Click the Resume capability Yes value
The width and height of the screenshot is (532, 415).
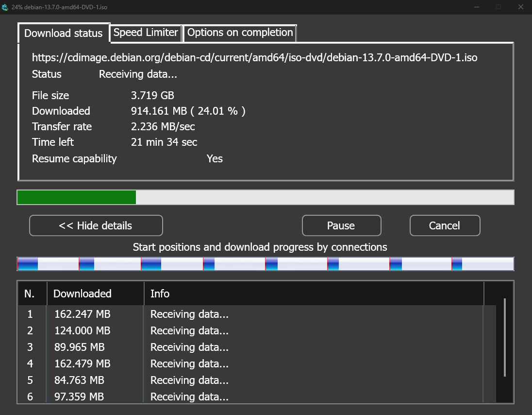click(215, 158)
